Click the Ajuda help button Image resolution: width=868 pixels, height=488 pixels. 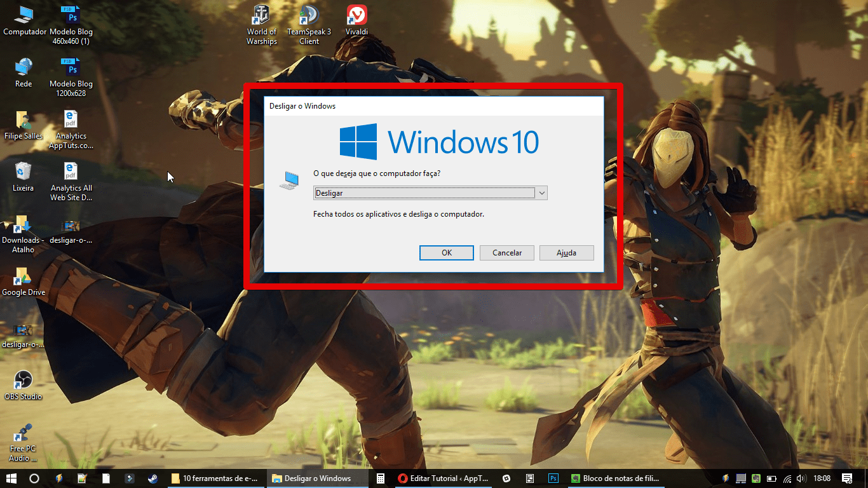(567, 253)
